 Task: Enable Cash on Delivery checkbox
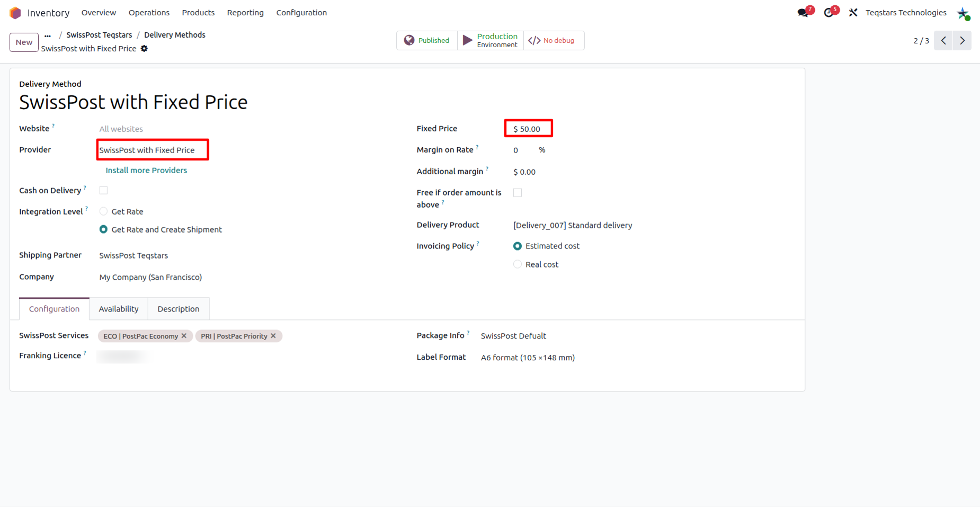[103, 190]
